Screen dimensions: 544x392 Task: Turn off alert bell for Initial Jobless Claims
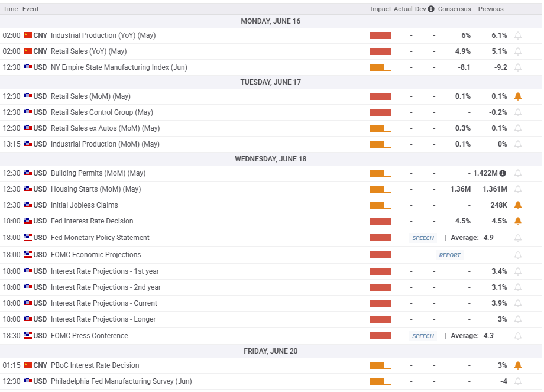[518, 205]
